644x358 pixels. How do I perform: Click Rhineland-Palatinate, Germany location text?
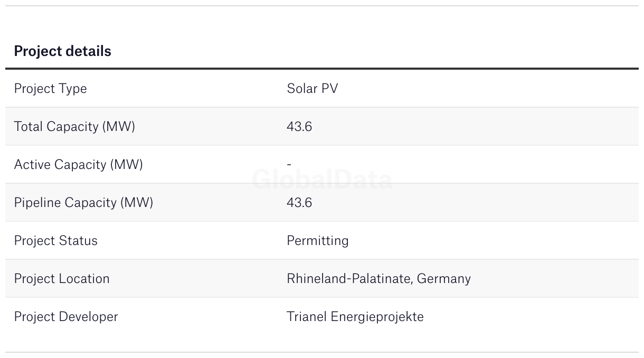pyautogui.click(x=378, y=279)
